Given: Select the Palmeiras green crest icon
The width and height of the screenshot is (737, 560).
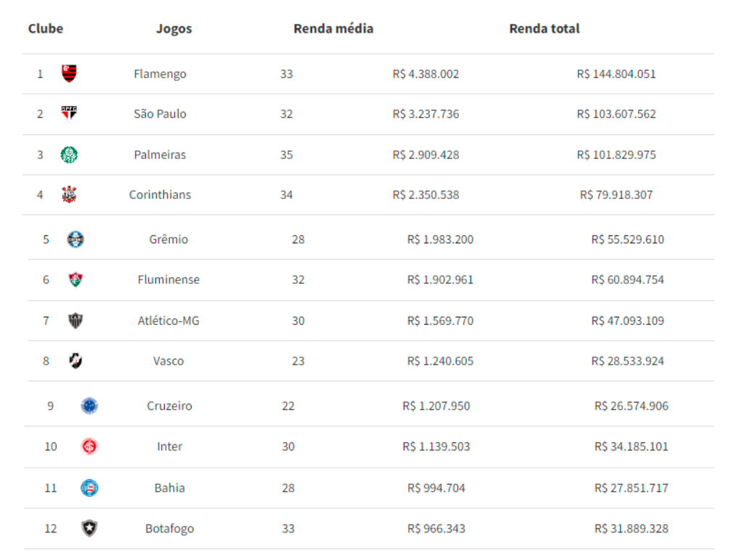Looking at the screenshot, I should click(69, 155).
